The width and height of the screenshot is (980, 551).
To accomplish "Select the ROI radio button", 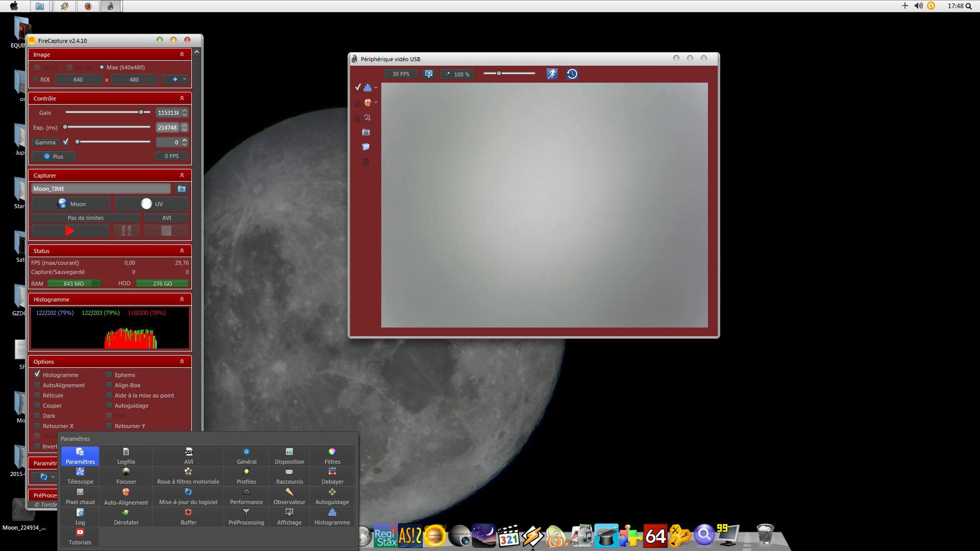I will 36,80.
